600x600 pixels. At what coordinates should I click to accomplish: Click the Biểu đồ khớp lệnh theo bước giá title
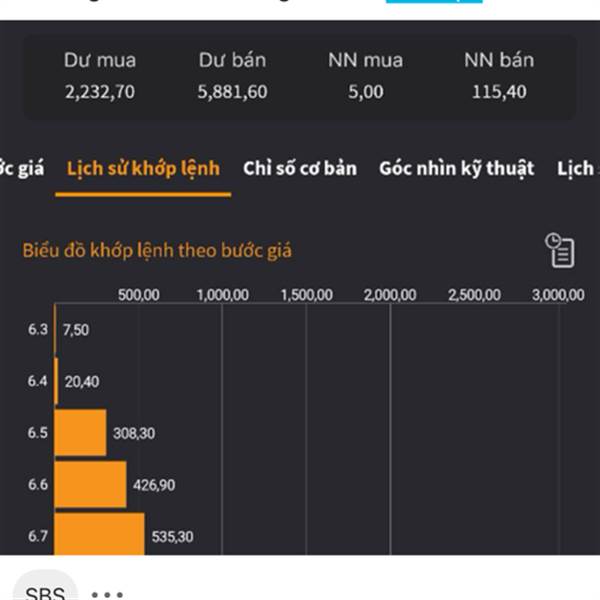(x=157, y=250)
